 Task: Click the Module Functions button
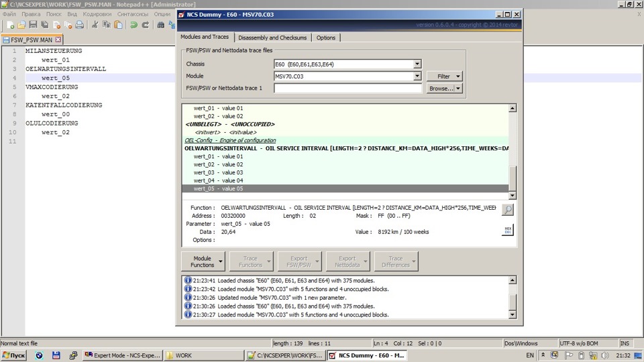(202, 261)
